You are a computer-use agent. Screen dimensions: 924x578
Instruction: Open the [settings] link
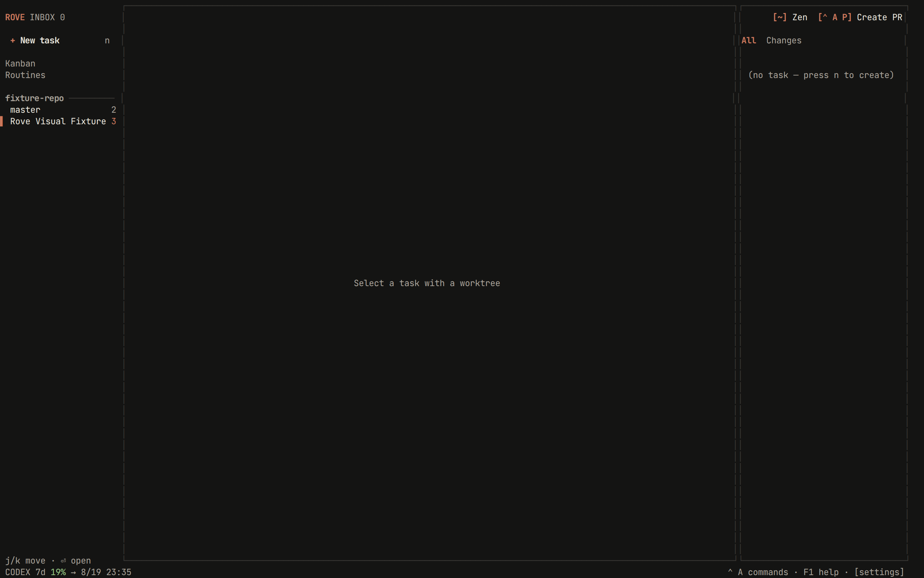click(879, 572)
